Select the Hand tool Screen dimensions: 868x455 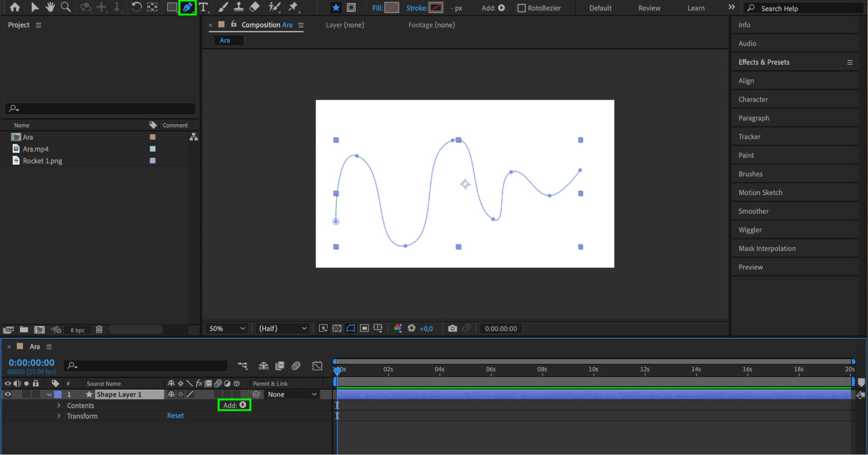pyautogui.click(x=50, y=7)
